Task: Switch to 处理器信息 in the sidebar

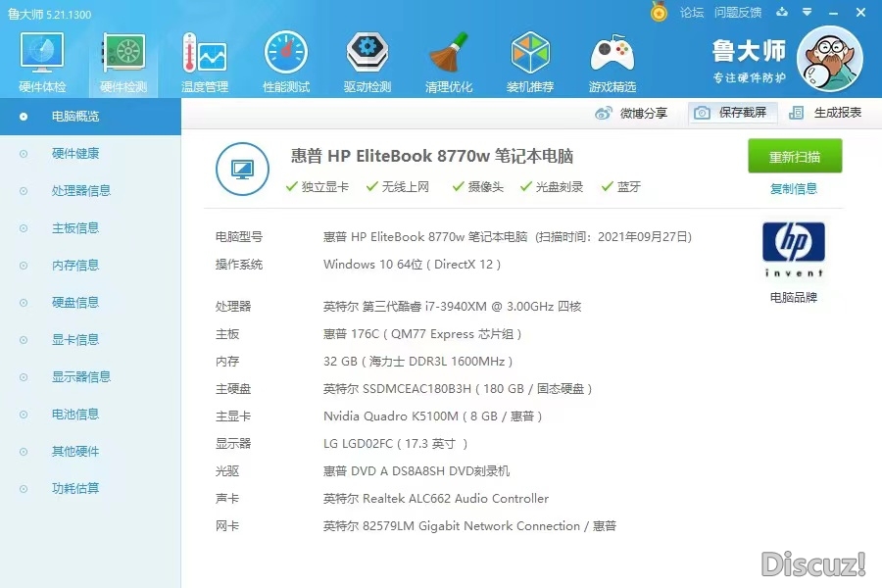Action: coord(80,191)
